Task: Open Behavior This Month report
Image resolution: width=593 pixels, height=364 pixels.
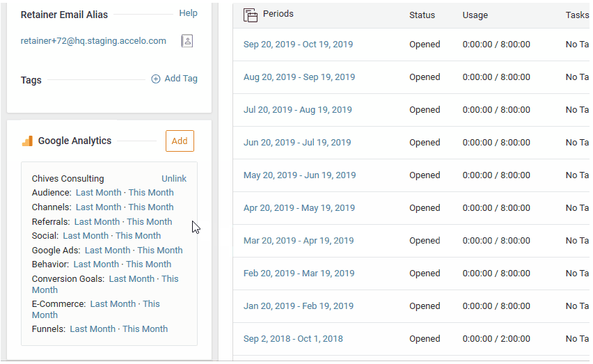Action: click(149, 264)
